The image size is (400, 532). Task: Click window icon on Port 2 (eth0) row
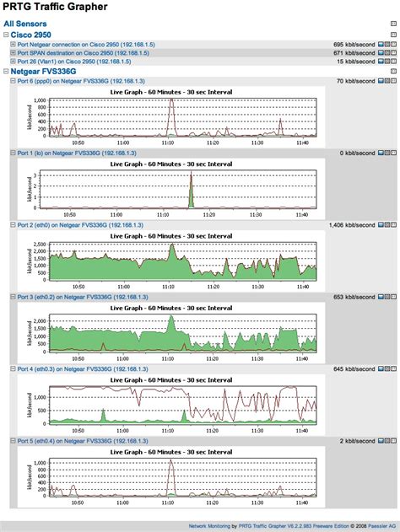[393, 225]
